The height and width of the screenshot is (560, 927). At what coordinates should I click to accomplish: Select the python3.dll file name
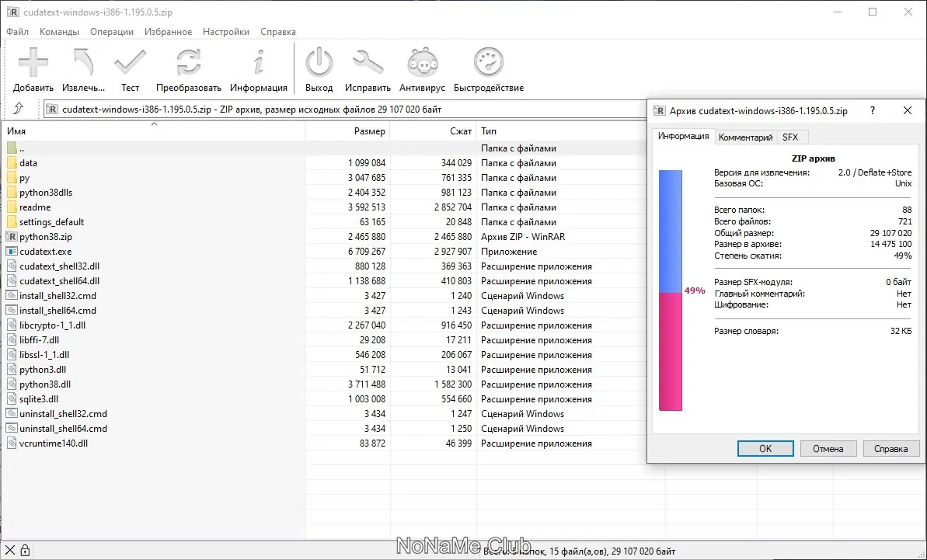point(43,370)
